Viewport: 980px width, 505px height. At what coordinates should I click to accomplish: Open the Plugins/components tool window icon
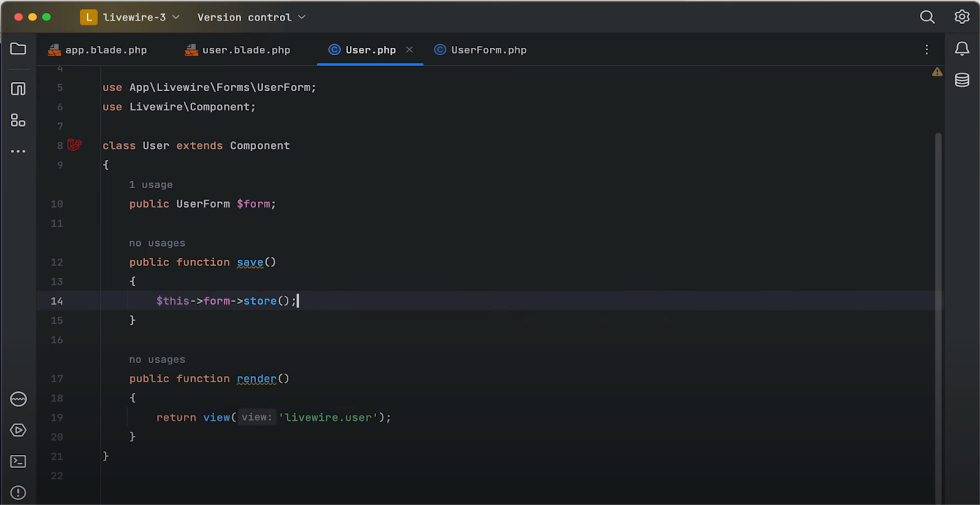pyautogui.click(x=18, y=120)
